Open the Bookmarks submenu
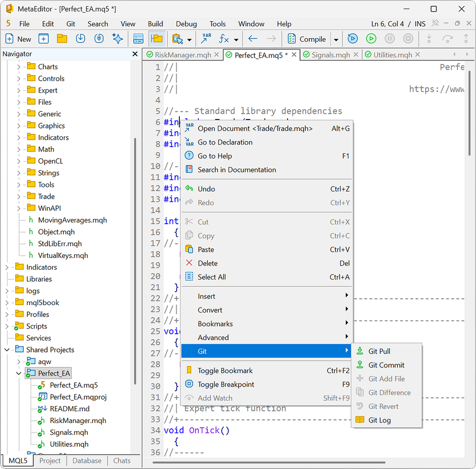476x469 pixels. click(267, 324)
